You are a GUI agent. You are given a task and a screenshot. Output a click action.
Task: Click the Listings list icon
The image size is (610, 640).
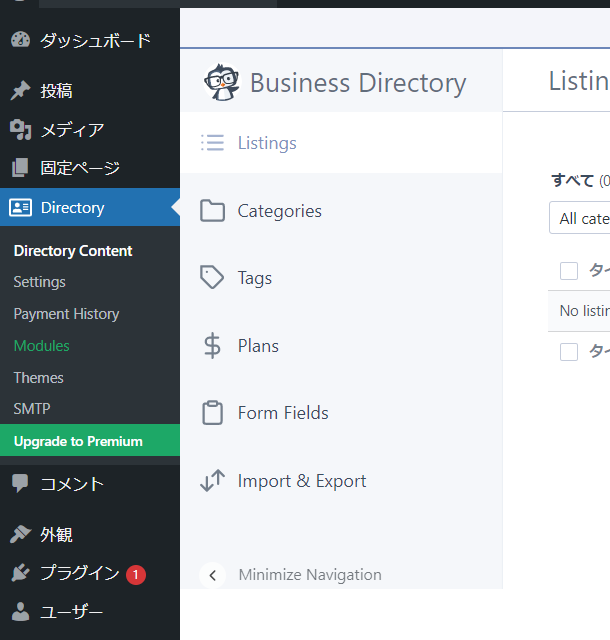click(x=212, y=143)
